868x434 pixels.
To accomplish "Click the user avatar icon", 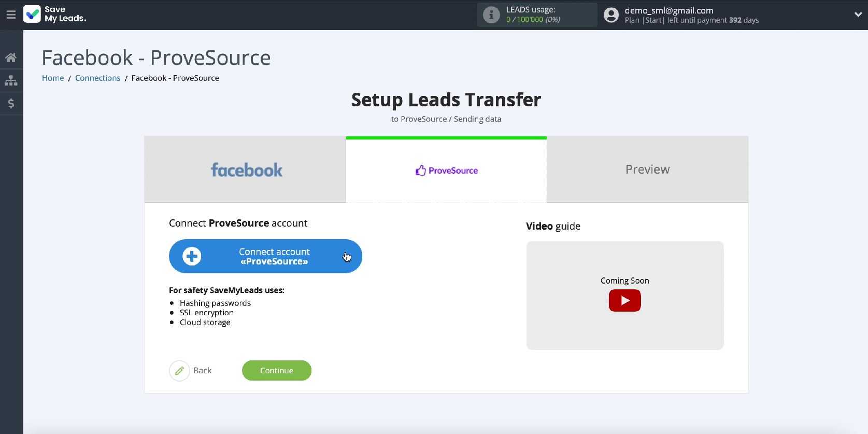I will coord(611,15).
